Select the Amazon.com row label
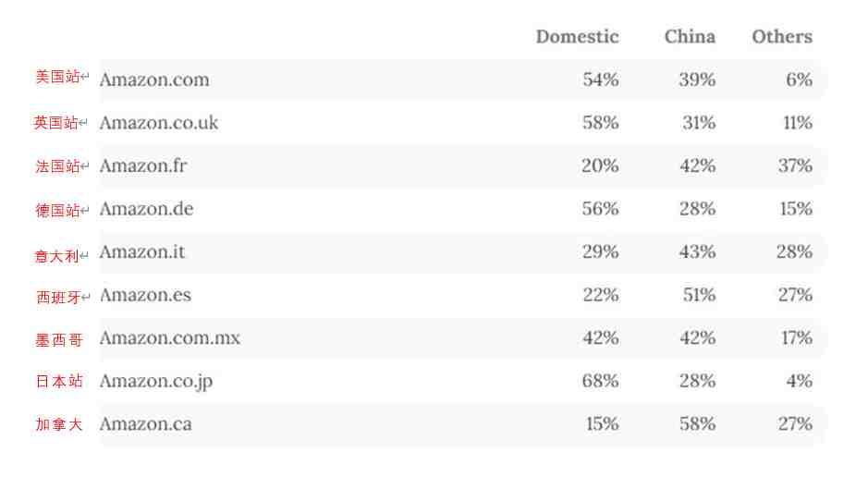The width and height of the screenshot is (868, 477). pos(154,79)
